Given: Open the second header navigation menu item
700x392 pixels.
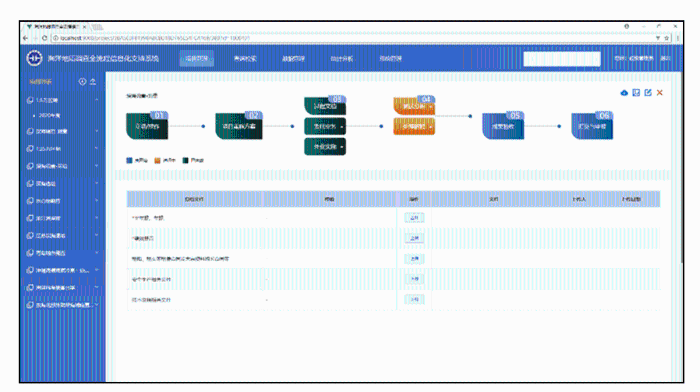Looking at the screenshot, I should pyautogui.click(x=245, y=58).
